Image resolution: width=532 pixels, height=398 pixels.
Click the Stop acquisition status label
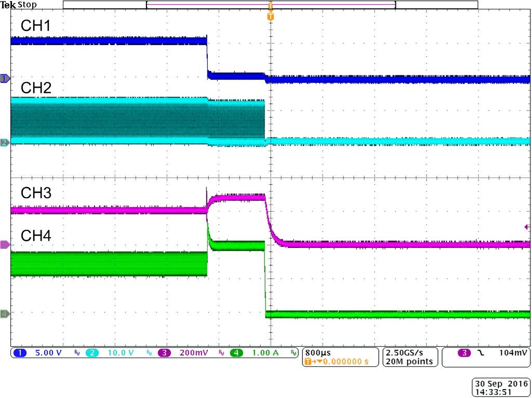coord(28,4)
